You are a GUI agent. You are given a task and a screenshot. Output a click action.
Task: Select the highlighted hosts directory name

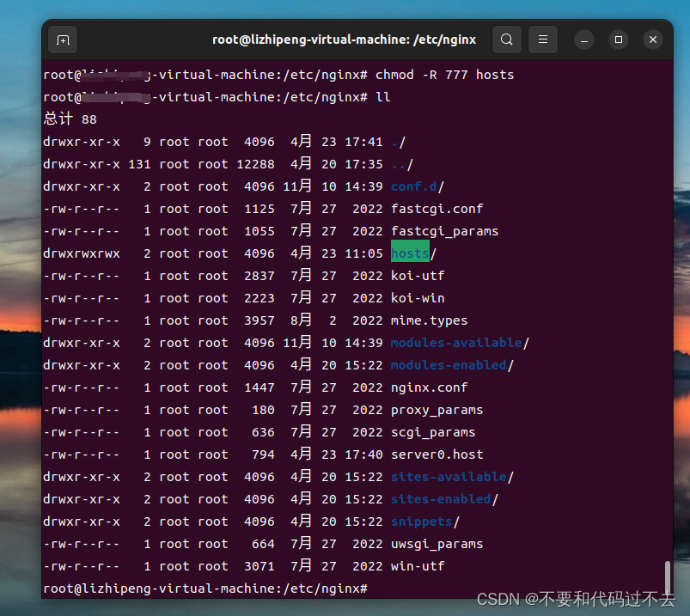point(410,253)
